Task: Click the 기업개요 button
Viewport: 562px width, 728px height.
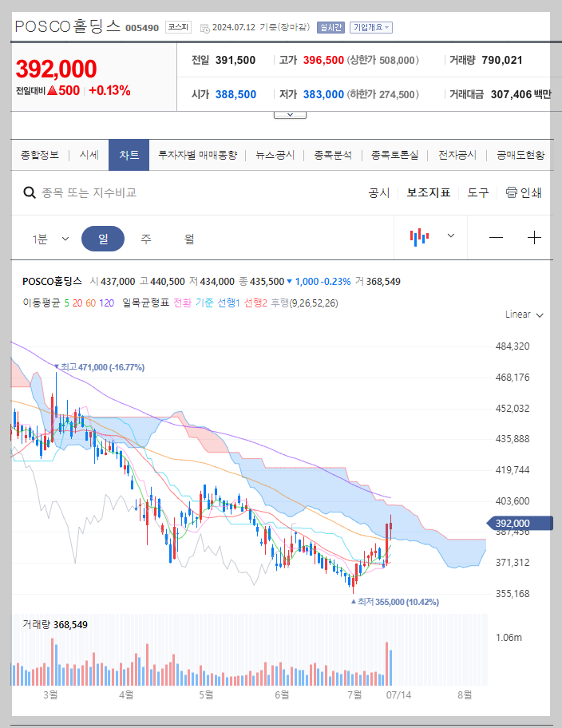Action: pyautogui.click(x=370, y=27)
